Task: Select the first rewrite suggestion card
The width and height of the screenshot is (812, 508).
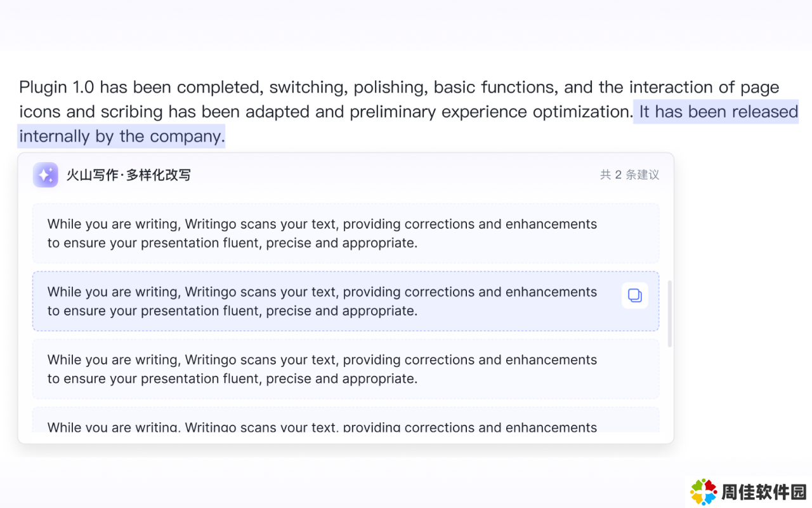Action: click(x=345, y=233)
